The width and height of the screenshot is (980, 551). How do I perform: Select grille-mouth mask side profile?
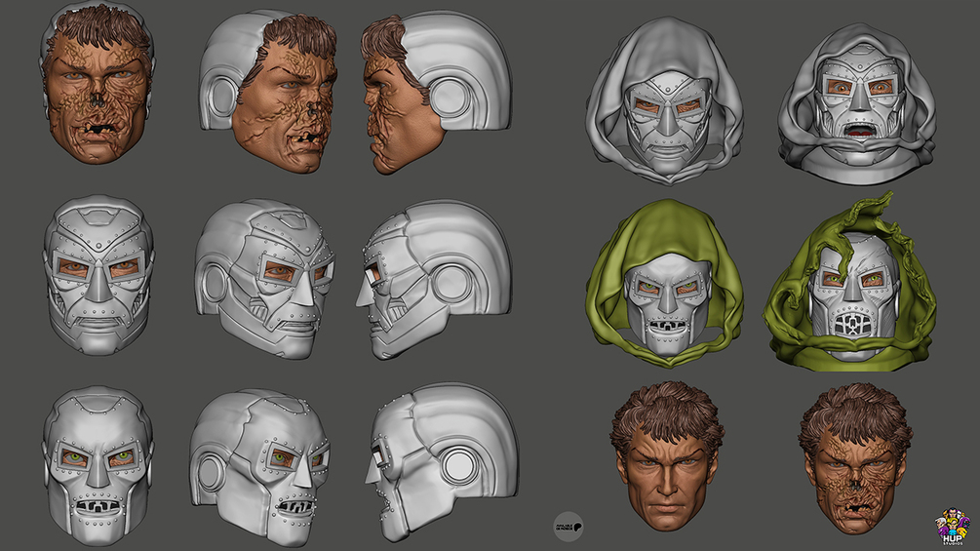[x=442, y=462]
